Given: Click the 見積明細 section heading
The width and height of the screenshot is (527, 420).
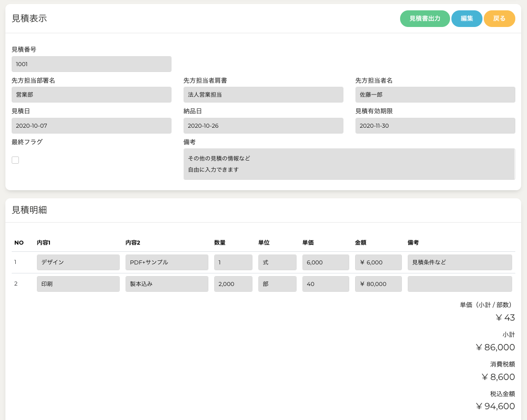Looking at the screenshot, I should pos(29,210).
